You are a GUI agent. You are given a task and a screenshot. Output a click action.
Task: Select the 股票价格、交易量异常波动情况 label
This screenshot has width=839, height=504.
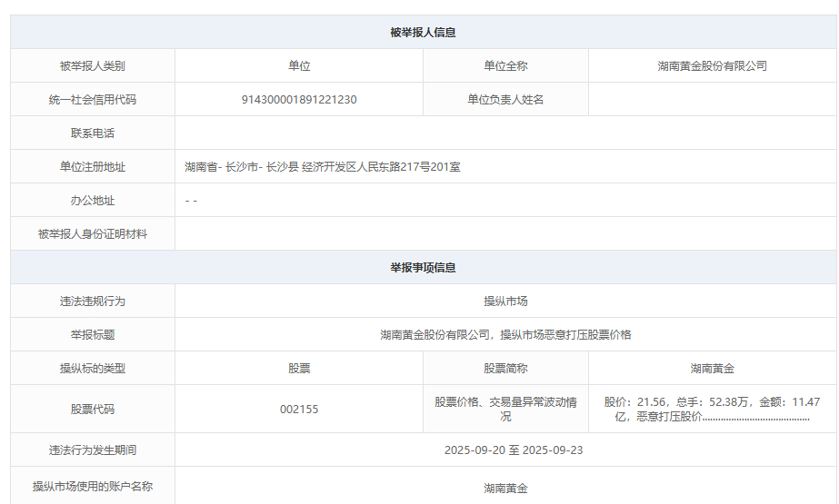[505, 409]
